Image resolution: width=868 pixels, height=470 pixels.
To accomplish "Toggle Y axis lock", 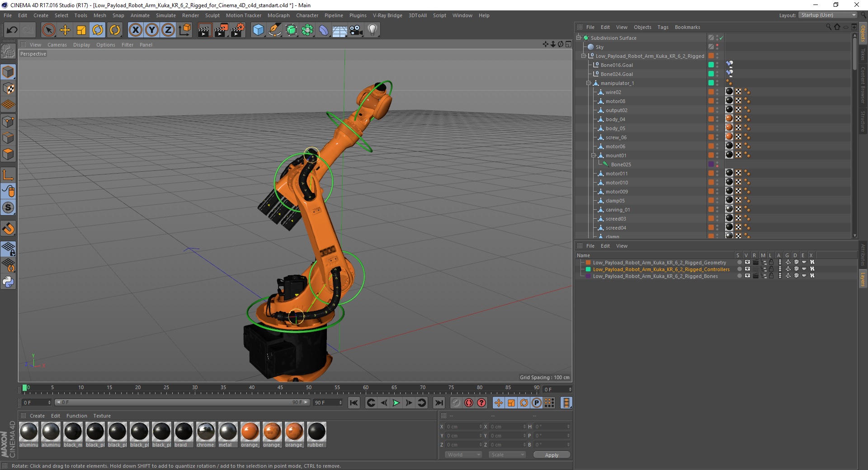I will 152,30.
